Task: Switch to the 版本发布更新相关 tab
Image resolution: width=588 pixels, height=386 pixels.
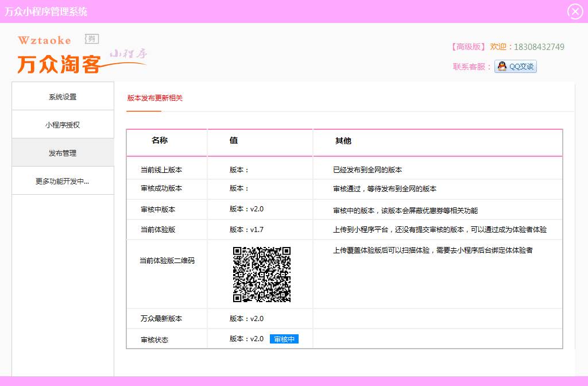Action: click(x=154, y=98)
